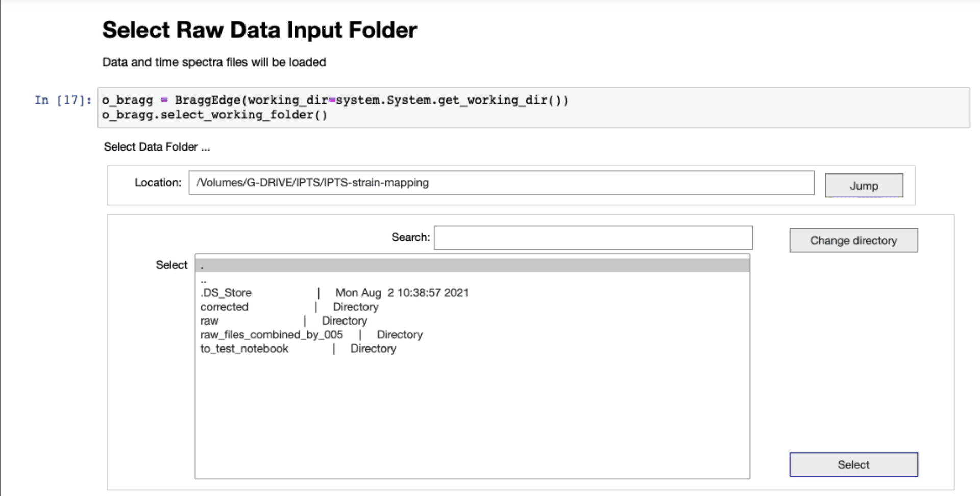Screen dimensions: 980x496
Task: Select the to_test_notebook directory
Action: pos(244,349)
